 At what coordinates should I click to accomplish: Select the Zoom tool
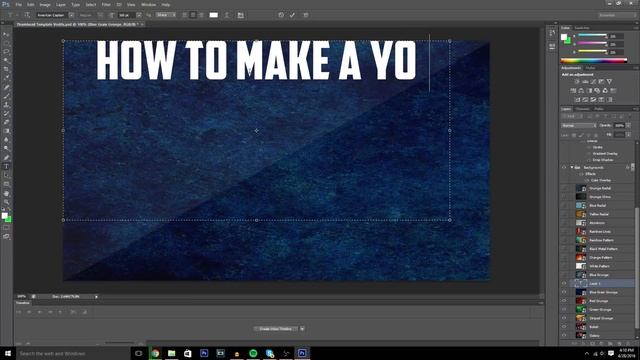click(x=6, y=202)
